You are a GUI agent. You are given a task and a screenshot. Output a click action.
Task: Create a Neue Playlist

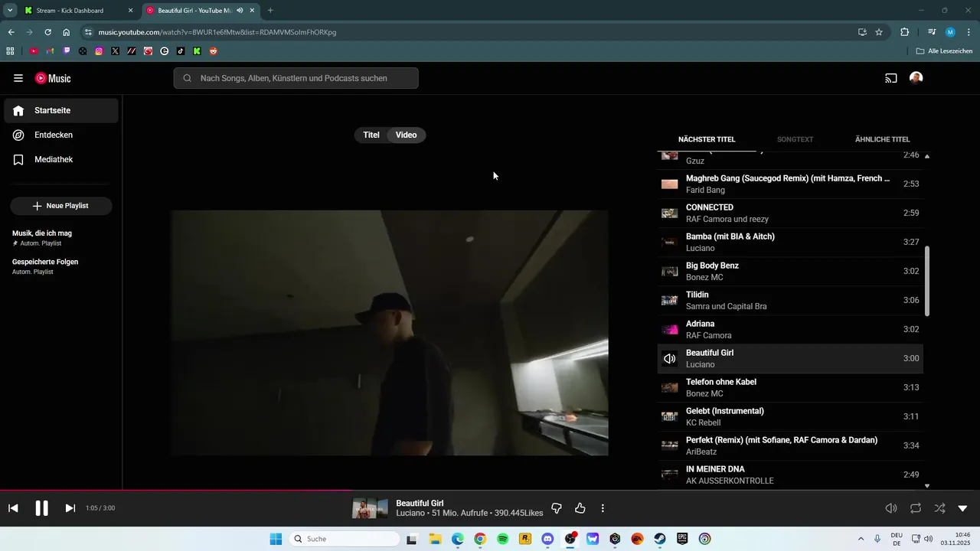pos(61,206)
